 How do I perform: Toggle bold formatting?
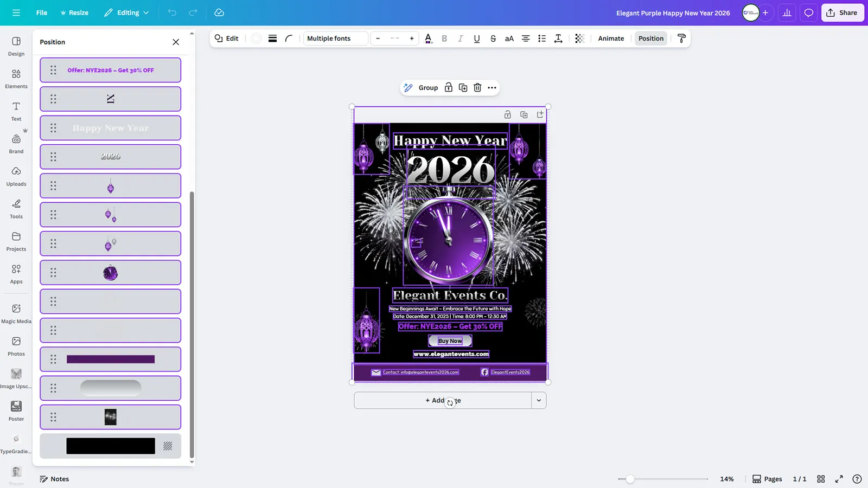pos(444,38)
